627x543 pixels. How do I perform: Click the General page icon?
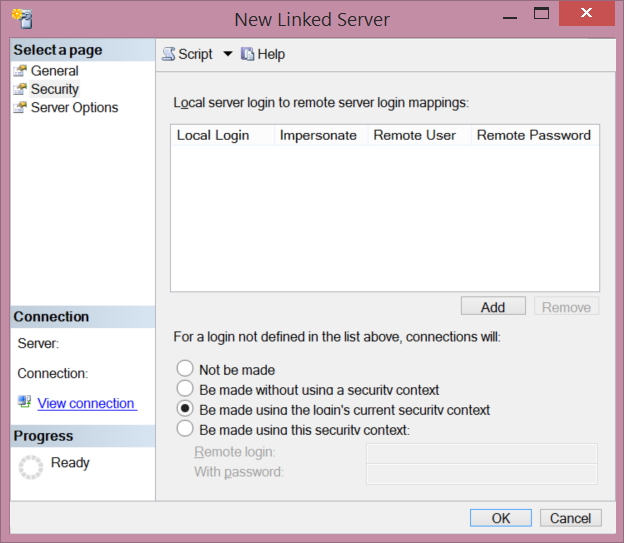(x=20, y=71)
